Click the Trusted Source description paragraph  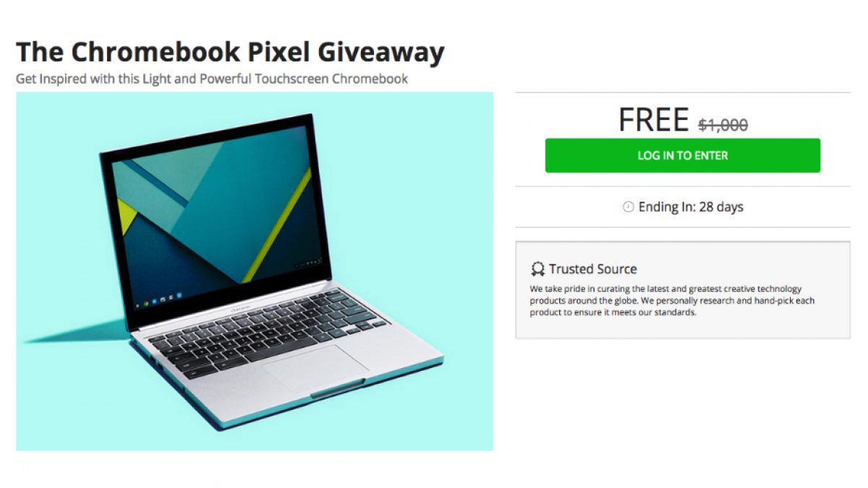673,301
